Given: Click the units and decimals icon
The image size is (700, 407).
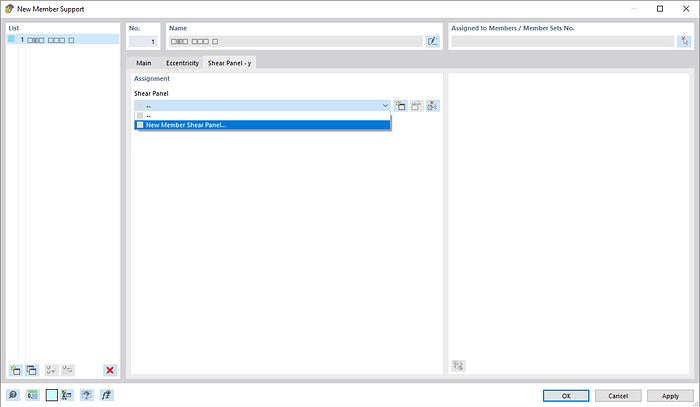Looking at the screenshot, I should pos(32,395).
